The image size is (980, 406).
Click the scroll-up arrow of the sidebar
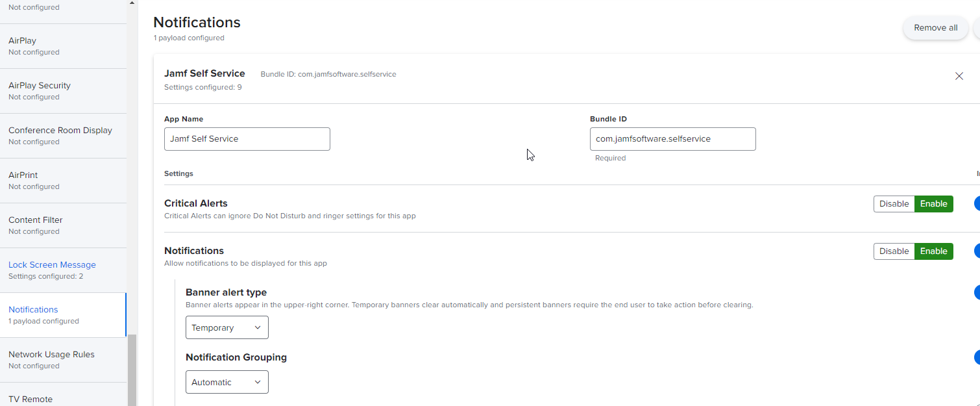coord(132,3)
